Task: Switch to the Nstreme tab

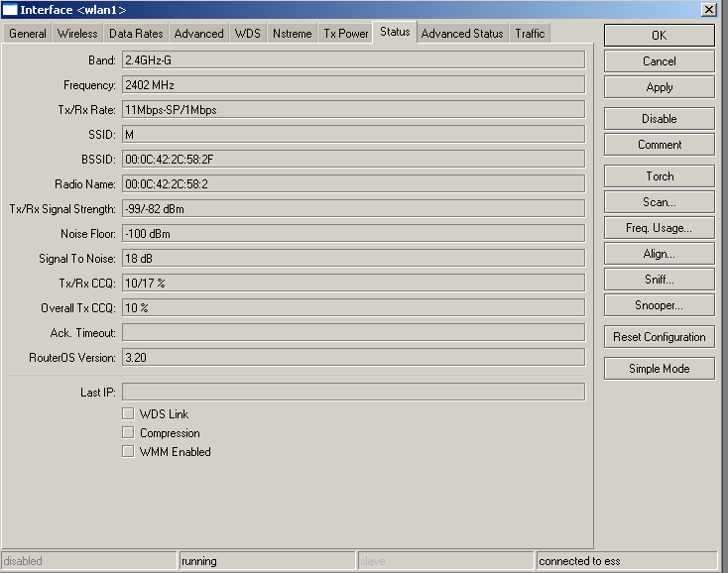Action: click(x=292, y=34)
